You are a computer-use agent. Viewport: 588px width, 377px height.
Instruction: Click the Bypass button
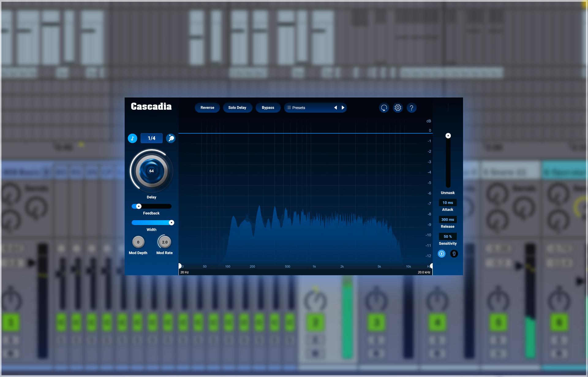[x=268, y=108]
